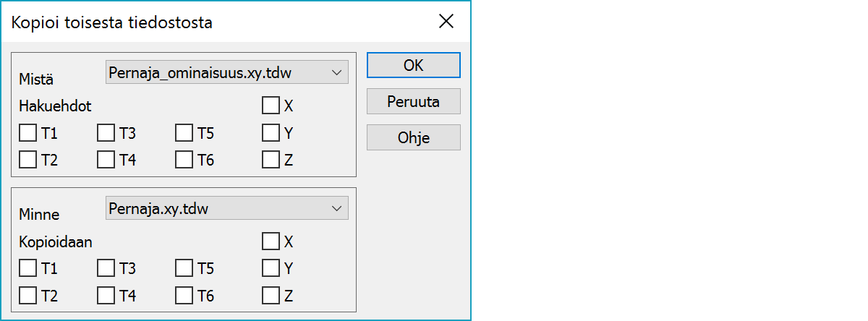Select T4 checkbox in Hakuehdot group
868x321 pixels.
coord(106,160)
